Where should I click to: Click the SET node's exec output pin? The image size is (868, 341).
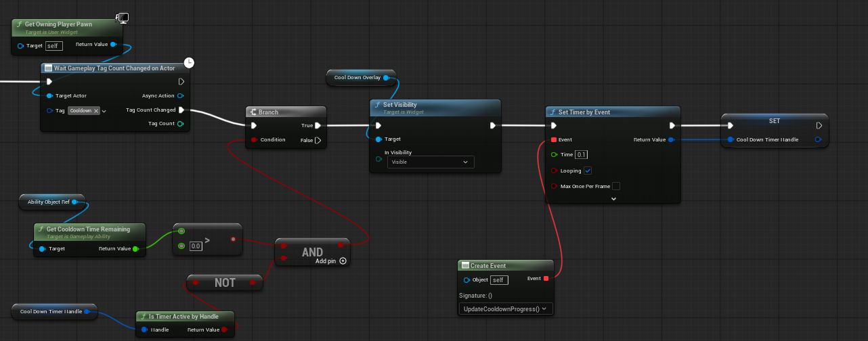[x=819, y=125]
